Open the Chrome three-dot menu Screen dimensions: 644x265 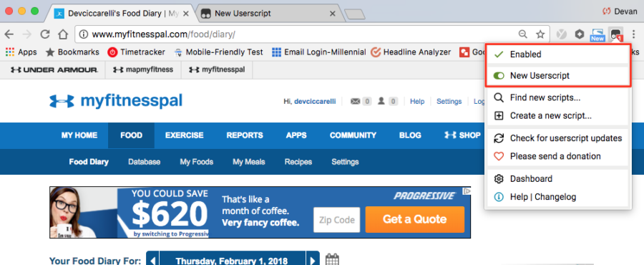(634, 34)
